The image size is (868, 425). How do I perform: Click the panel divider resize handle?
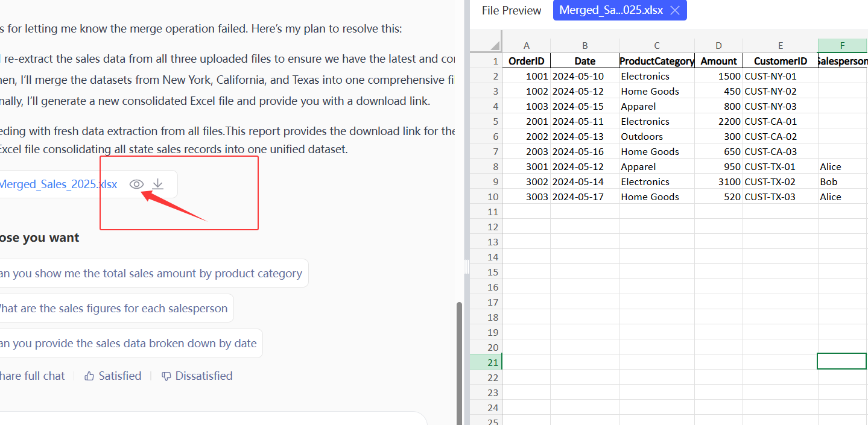point(465,266)
